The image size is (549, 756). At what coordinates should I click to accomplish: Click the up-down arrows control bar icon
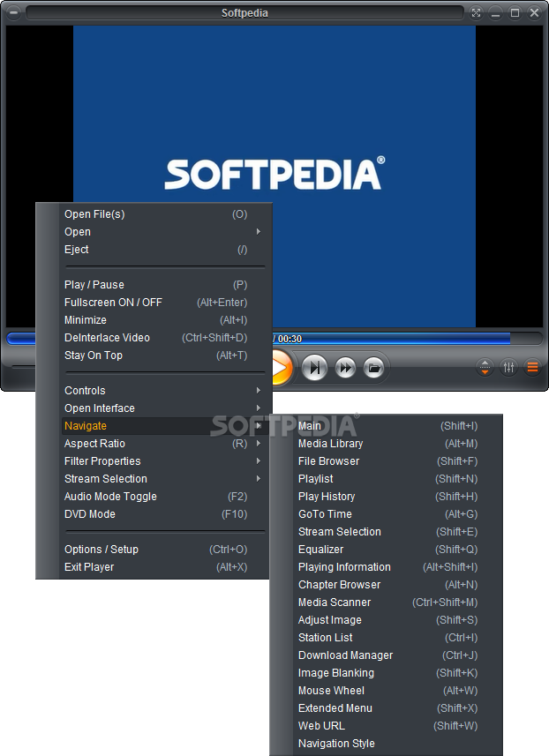pyautogui.click(x=485, y=368)
